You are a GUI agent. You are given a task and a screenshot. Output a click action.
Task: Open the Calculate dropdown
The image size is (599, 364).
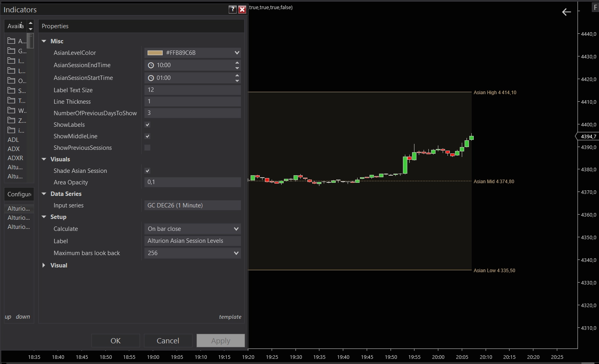coord(193,229)
